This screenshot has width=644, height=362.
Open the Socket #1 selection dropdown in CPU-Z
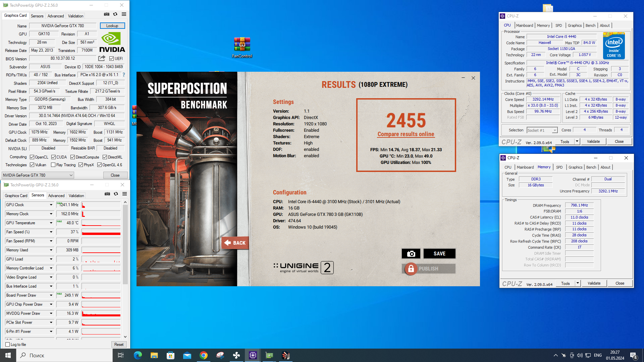pyautogui.click(x=542, y=130)
